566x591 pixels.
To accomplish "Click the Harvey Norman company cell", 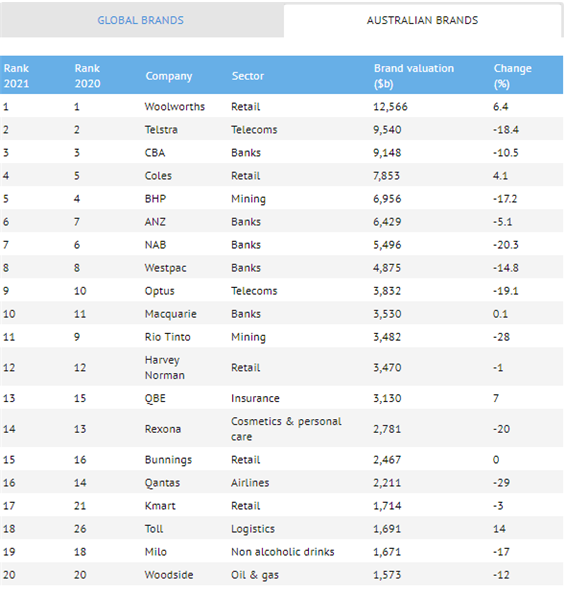I will click(165, 367).
